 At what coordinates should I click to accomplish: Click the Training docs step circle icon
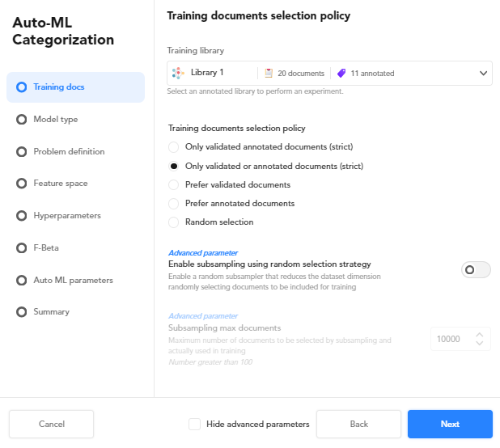[x=21, y=87]
